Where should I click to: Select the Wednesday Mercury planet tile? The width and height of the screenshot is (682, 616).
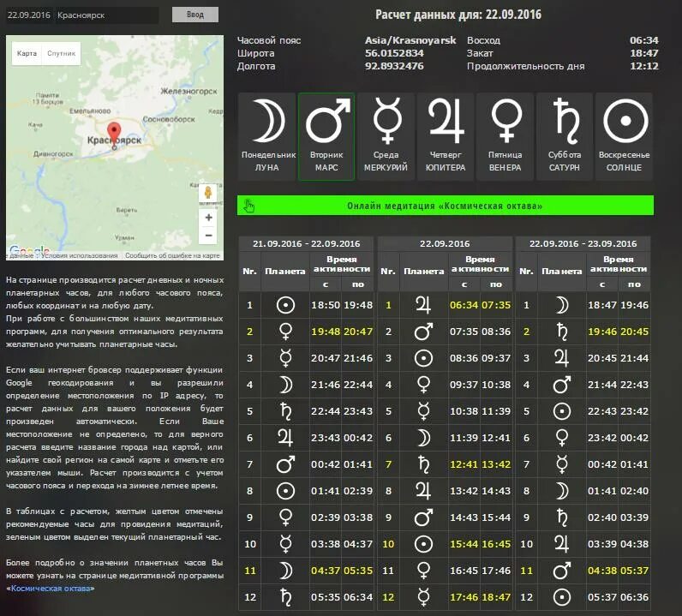coord(386,136)
